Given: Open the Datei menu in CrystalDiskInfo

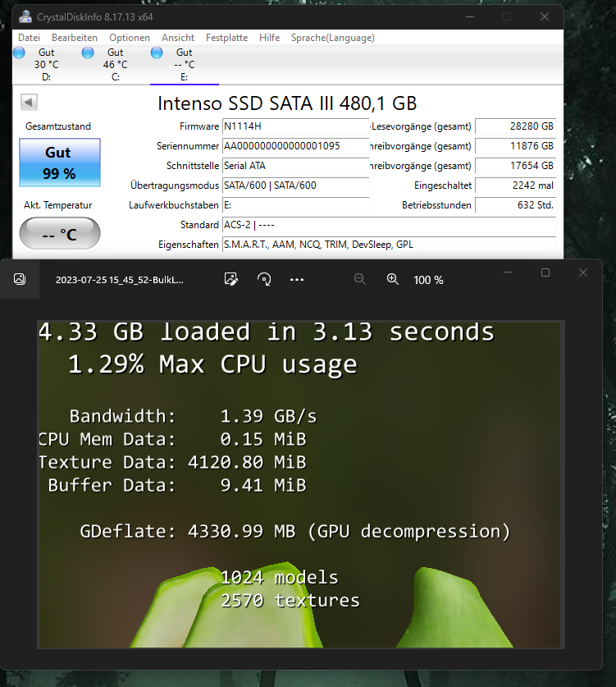Looking at the screenshot, I should 29,38.
